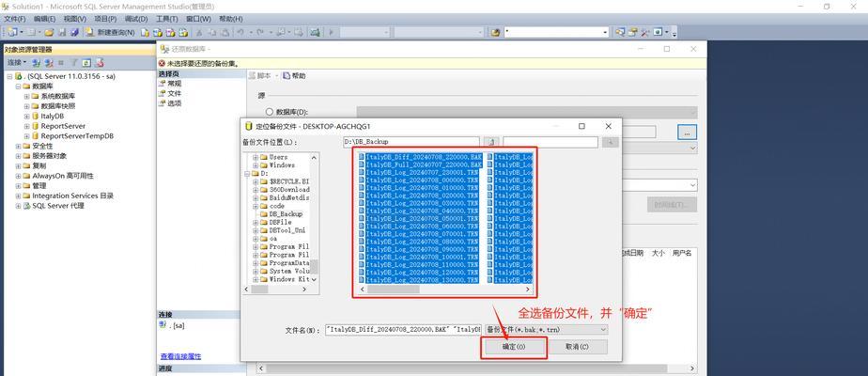The width and height of the screenshot is (868, 376).
Task: Click the 查看连接属性 link
Action: coord(180,356)
